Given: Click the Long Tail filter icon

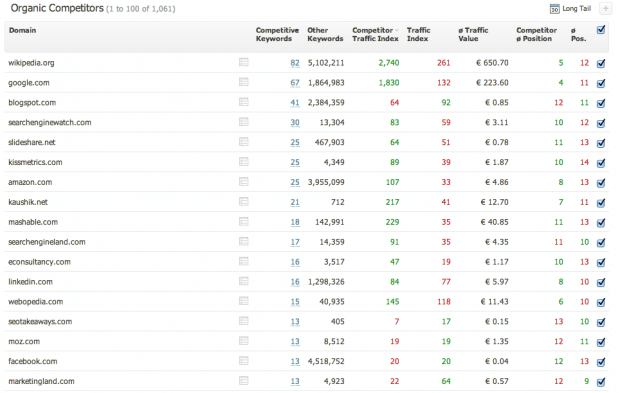Looking at the screenshot, I should (555, 9).
